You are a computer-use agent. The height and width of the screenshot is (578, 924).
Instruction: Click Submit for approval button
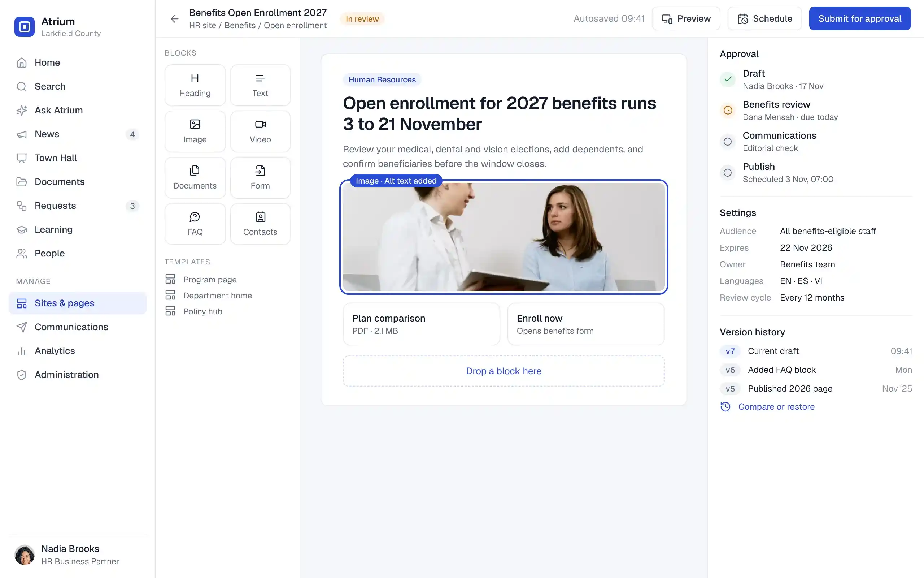[x=859, y=18]
